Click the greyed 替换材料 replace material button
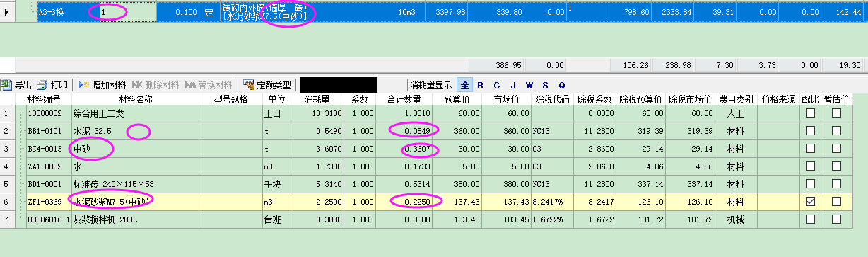 [208, 84]
